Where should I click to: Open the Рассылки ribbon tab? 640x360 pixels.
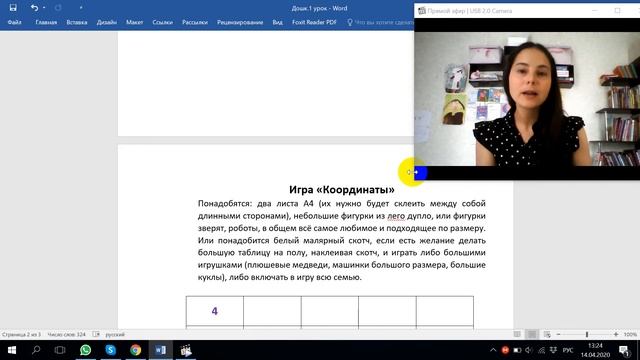(195, 22)
